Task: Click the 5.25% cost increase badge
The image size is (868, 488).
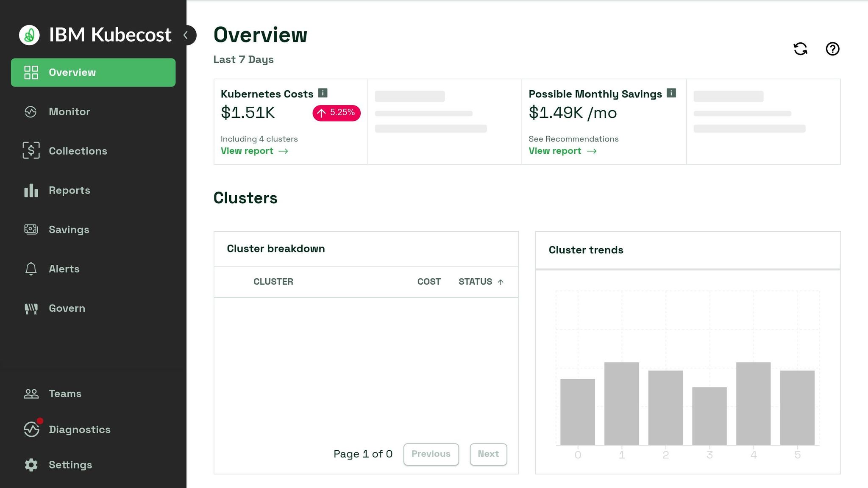Action: (x=337, y=113)
